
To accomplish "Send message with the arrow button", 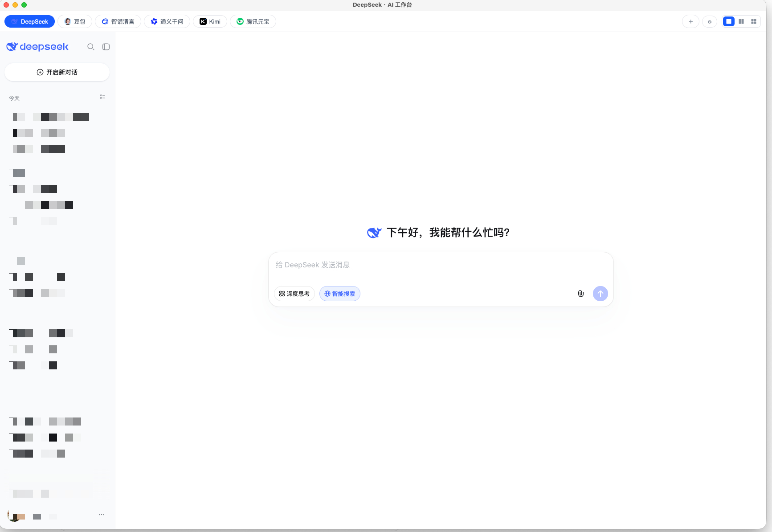I will pyautogui.click(x=600, y=294).
